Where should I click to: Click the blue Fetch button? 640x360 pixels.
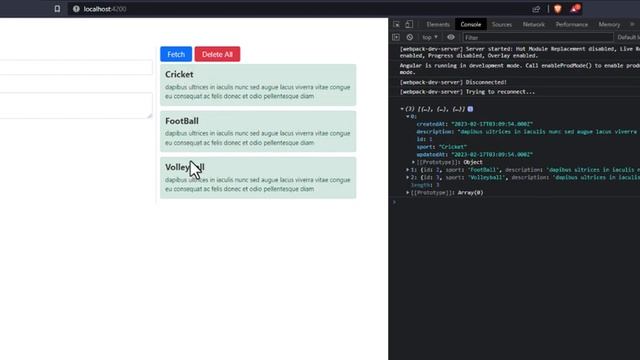[x=176, y=54]
